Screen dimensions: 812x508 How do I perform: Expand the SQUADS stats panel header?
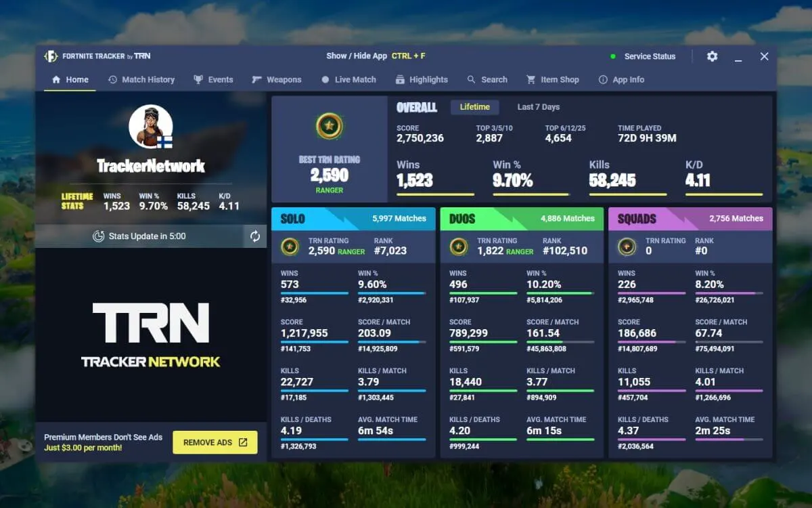coord(690,218)
